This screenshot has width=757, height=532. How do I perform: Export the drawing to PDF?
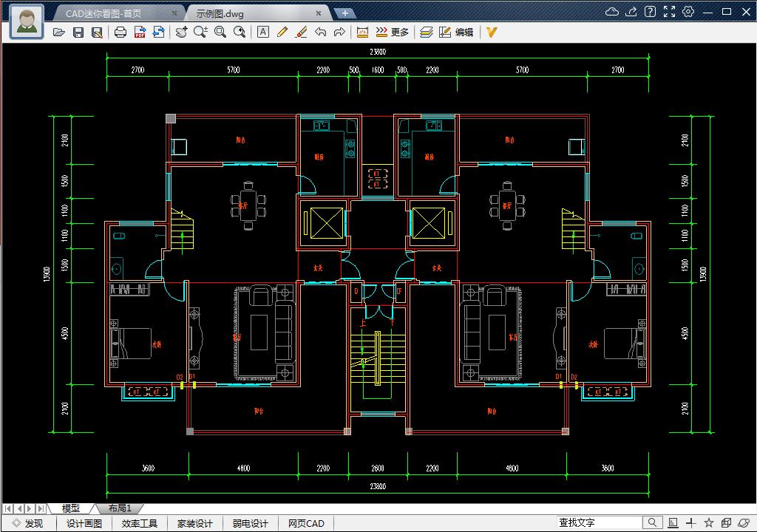(x=140, y=33)
